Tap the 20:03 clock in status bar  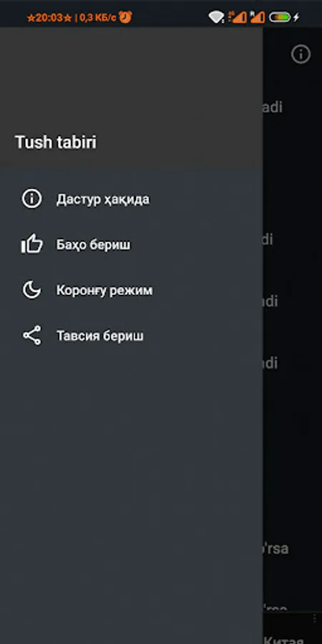[49, 18]
